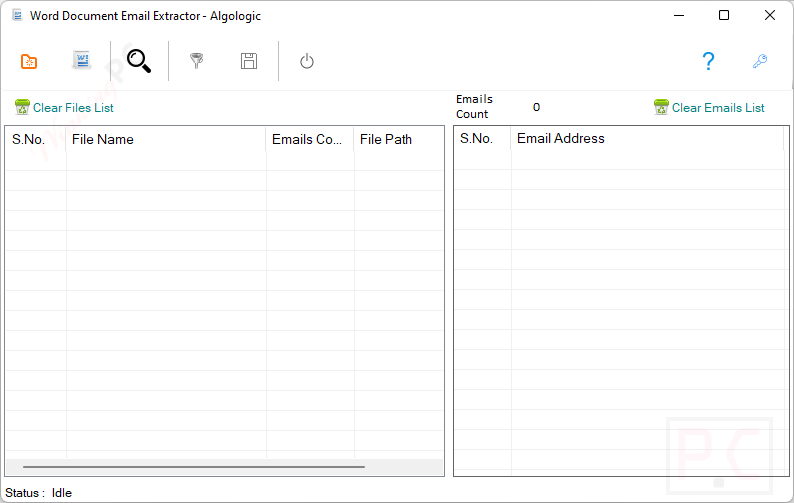Open the registration key icon
Image resolution: width=794 pixels, height=503 pixels.
point(760,61)
